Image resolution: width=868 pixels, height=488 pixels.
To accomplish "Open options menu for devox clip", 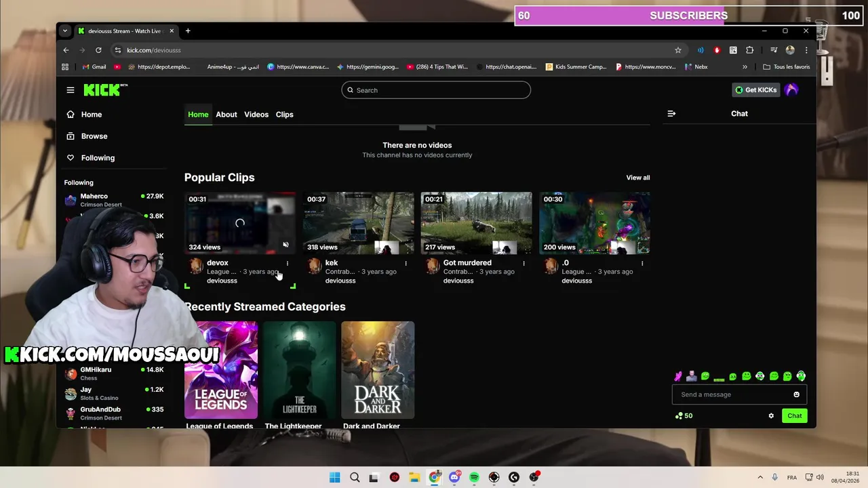I will pyautogui.click(x=288, y=263).
